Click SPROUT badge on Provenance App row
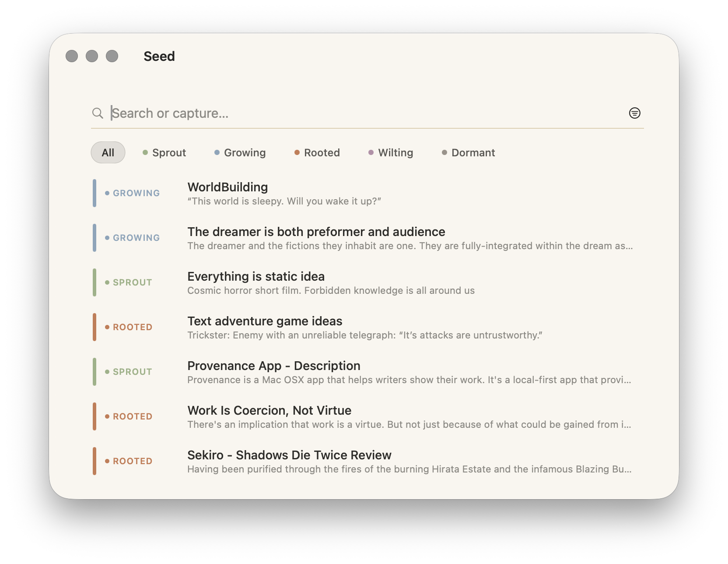Image resolution: width=728 pixels, height=564 pixels. coord(129,372)
